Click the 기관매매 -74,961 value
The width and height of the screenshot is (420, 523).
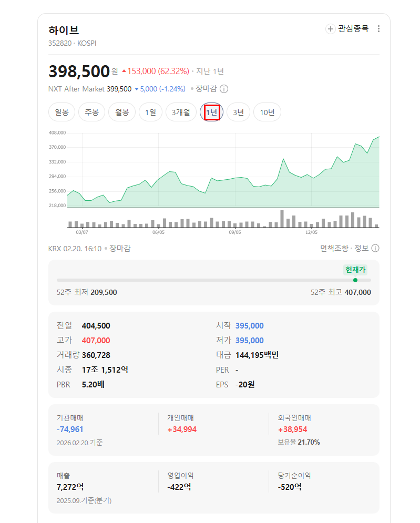[70, 429]
